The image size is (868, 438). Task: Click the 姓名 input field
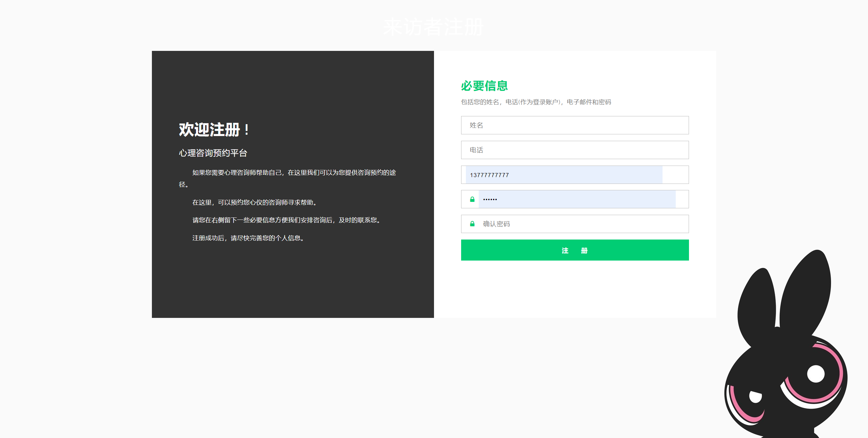pyautogui.click(x=575, y=125)
